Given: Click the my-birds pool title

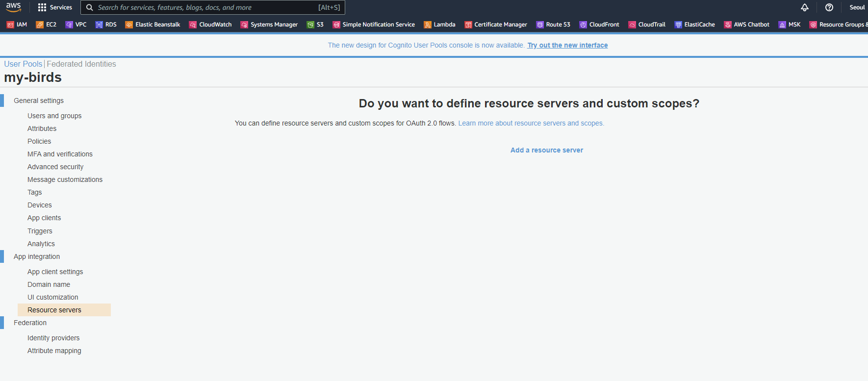Looking at the screenshot, I should tap(33, 77).
